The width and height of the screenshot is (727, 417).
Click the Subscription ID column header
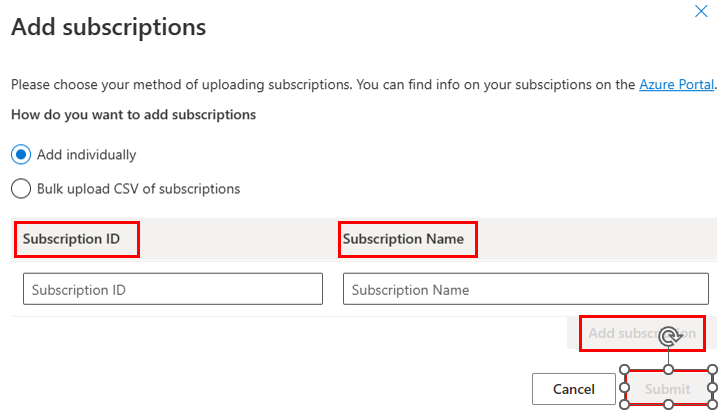(71, 239)
